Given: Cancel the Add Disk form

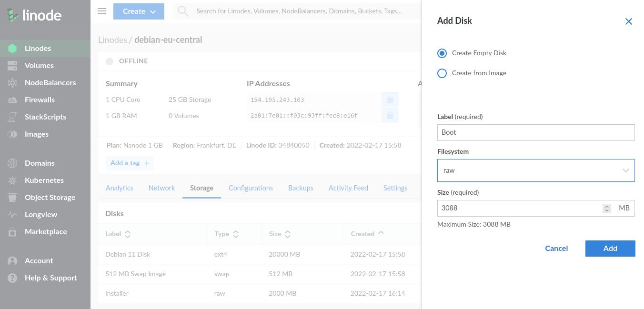Looking at the screenshot, I should tap(556, 249).
